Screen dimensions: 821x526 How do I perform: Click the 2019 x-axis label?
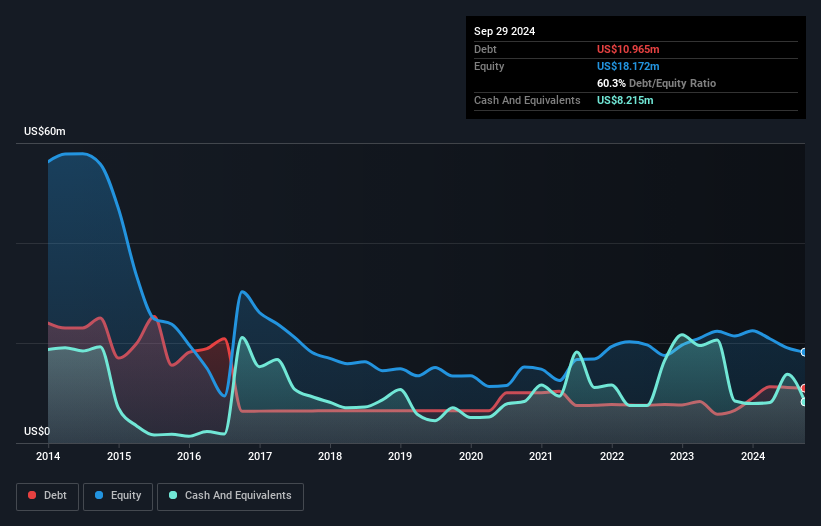click(x=400, y=456)
